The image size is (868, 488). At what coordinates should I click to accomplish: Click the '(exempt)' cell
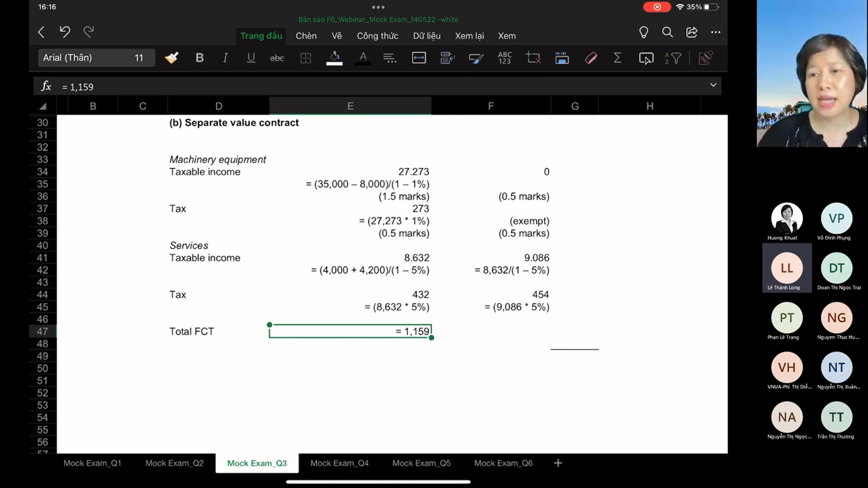click(491, 221)
